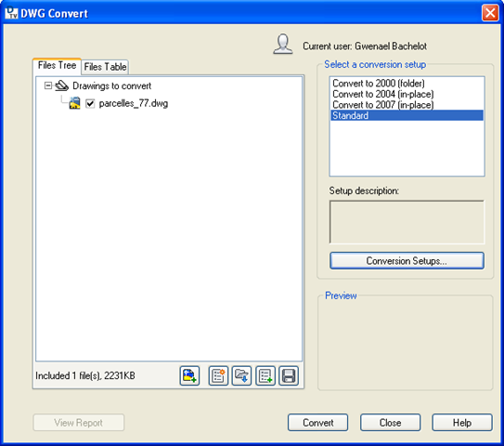Open the Conversion Setups... dialog
504x446 pixels.
tap(407, 261)
